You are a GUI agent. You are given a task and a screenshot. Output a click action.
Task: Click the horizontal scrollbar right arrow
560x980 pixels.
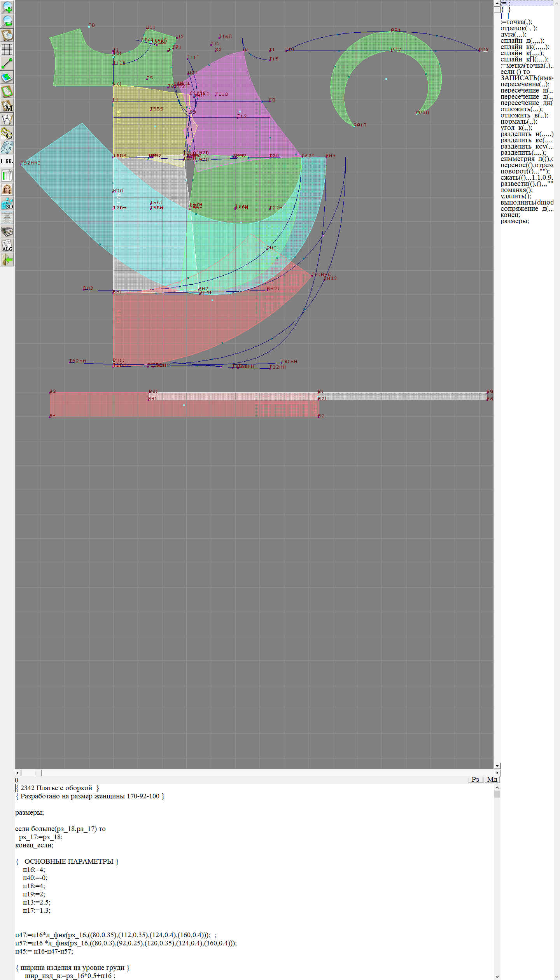[x=497, y=773]
